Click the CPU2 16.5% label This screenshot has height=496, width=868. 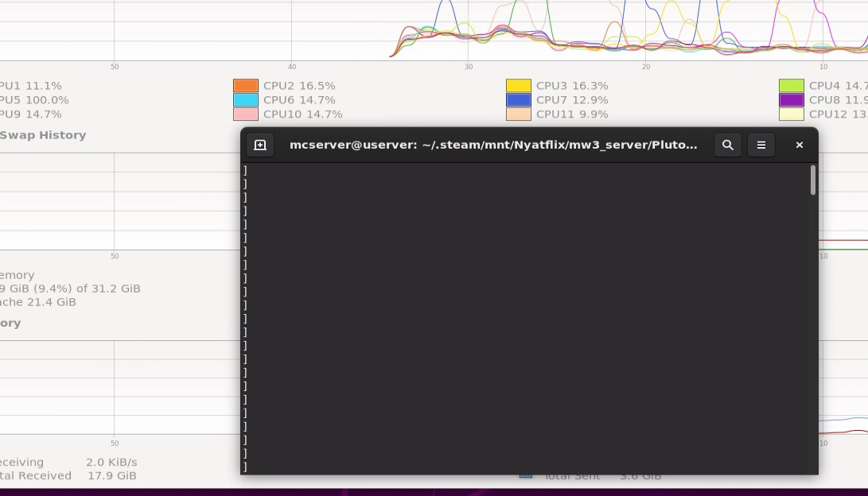[x=299, y=86]
